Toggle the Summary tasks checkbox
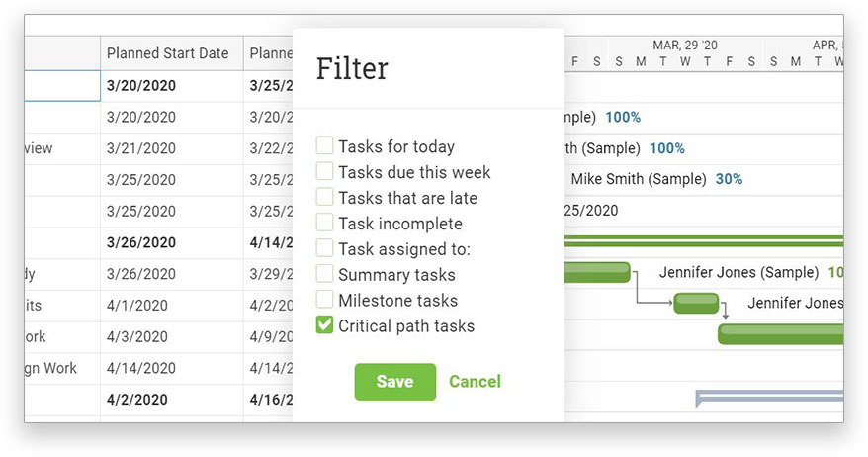 click(x=324, y=274)
